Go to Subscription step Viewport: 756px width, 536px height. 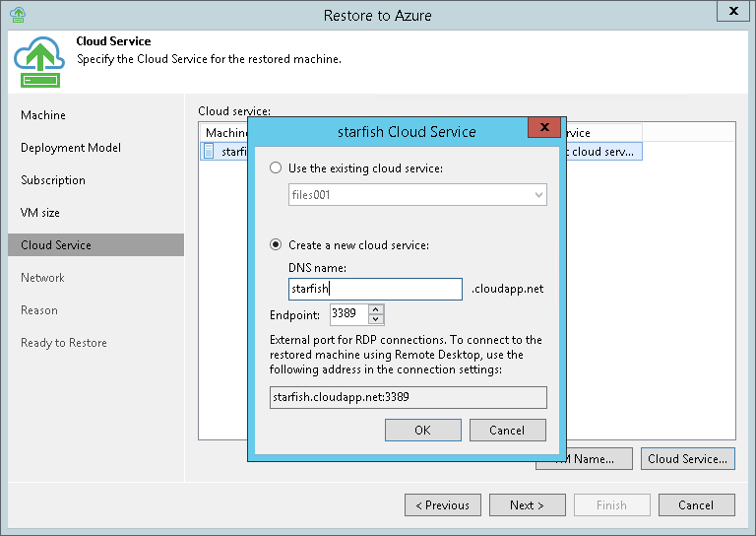53,180
